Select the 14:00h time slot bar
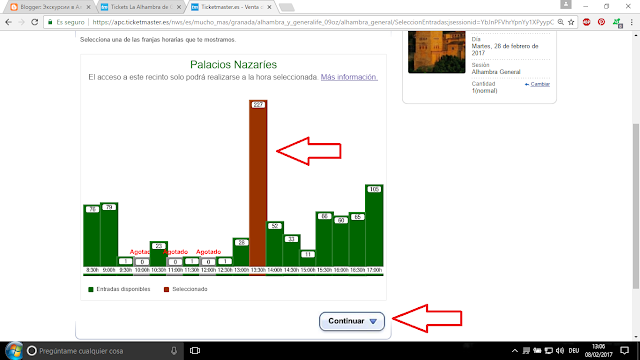The width and height of the screenshot is (640, 360). (x=275, y=244)
